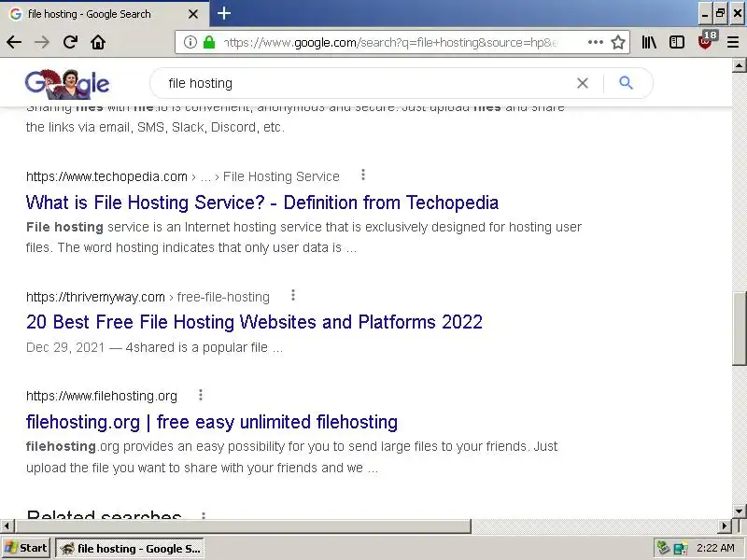Click the safely remove hardware tray icon
Image resolution: width=747 pixels, height=560 pixels.
coord(663,548)
